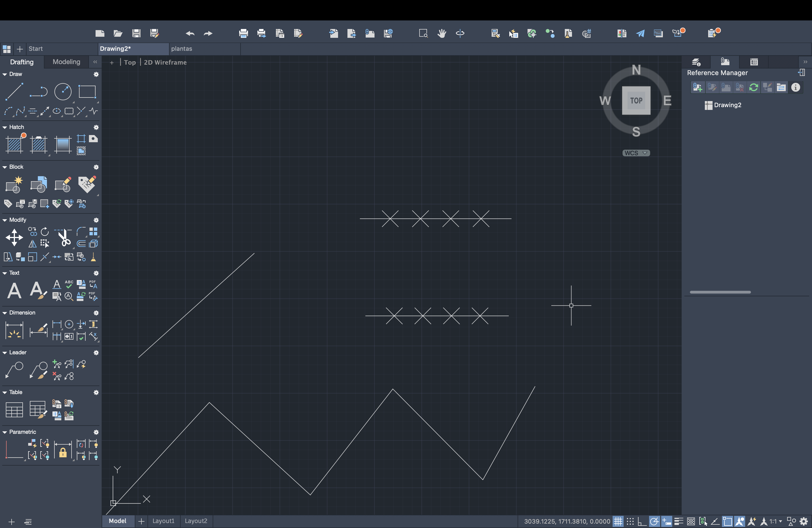
Task: Switch to the plantas drawing tab
Action: [x=205, y=49]
